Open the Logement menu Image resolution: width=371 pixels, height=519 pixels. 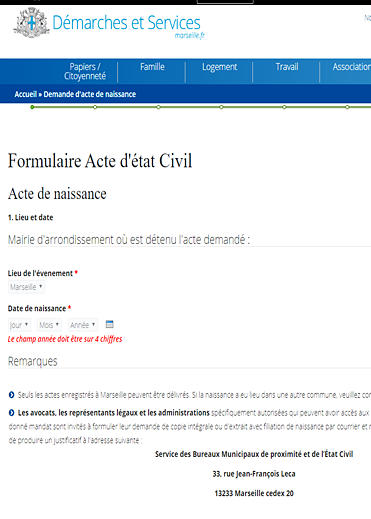tap(219, 67)
